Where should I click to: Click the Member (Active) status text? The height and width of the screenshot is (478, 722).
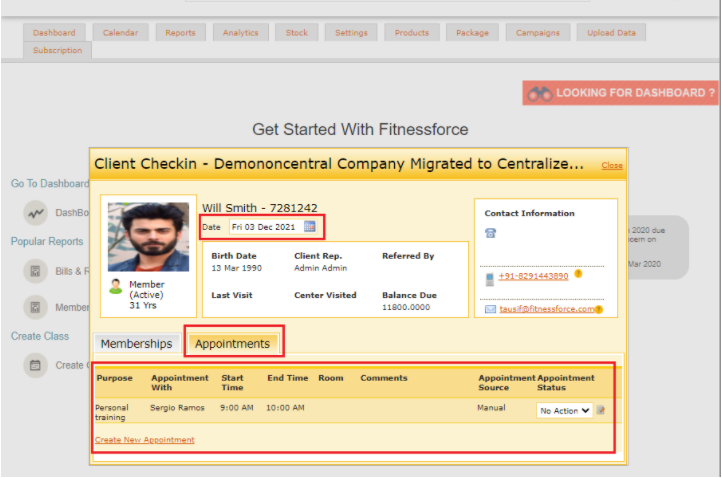click(x=146, y=290)
